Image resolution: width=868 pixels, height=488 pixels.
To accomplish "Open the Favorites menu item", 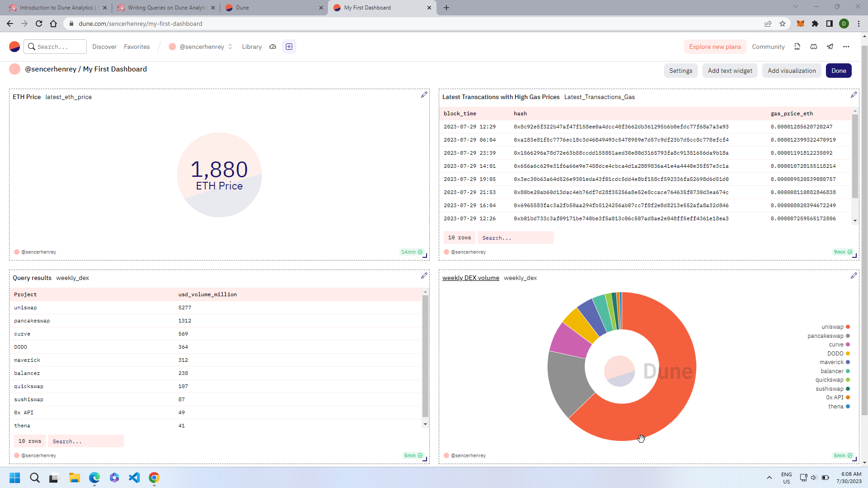I will [x=137, y=47].
